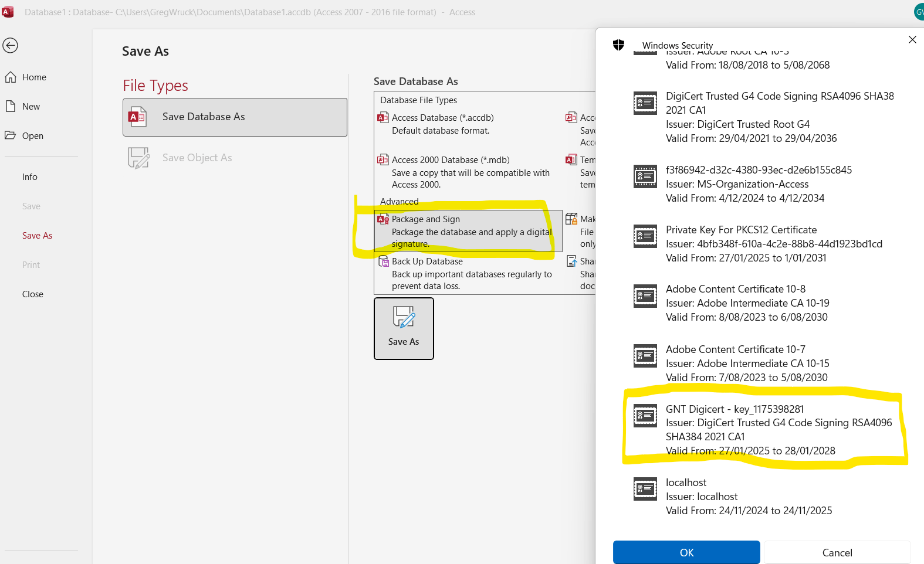Screen dimensions: 924x564
Task: Click icon next to PKCS12 certificate
Action: click(x=645, y=236)
